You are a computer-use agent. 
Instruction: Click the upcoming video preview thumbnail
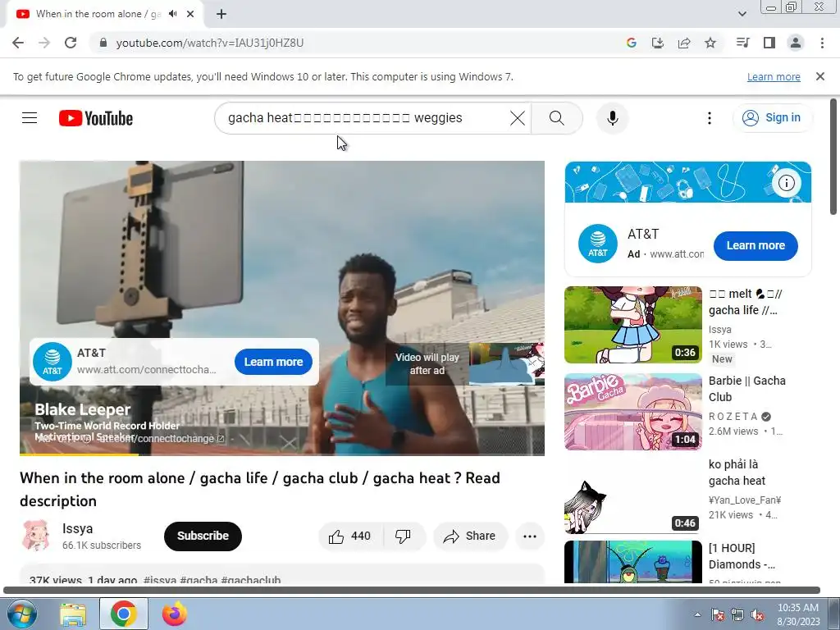click(506, 363)
